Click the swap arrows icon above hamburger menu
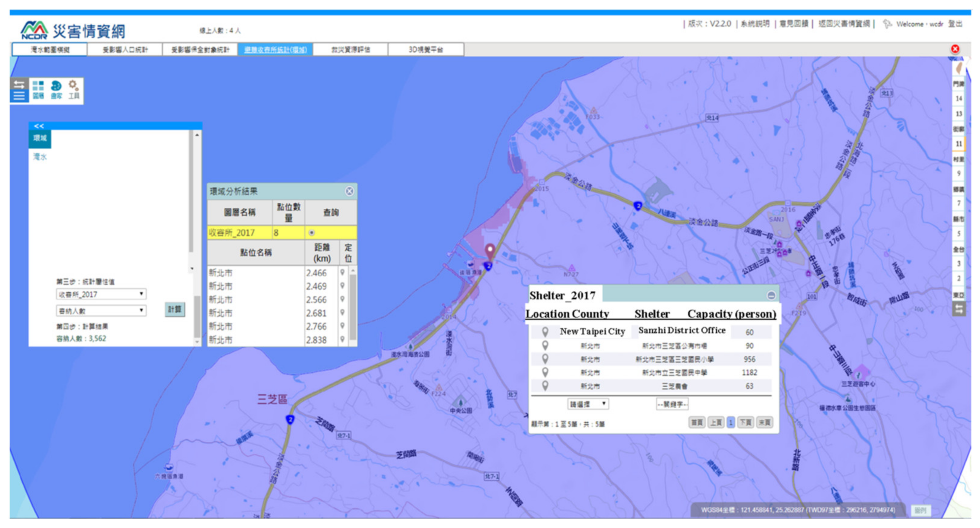This screenshot has width=980, height=528. 19,84
